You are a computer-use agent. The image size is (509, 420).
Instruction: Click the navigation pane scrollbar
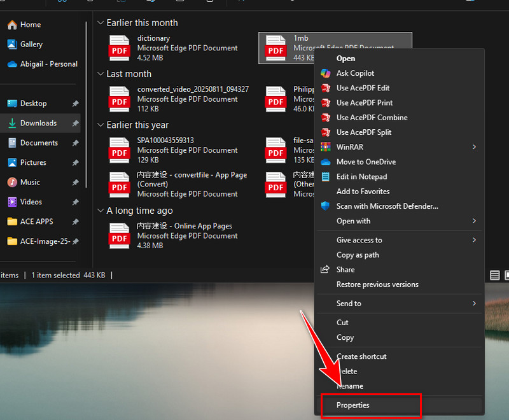[86, 104]
